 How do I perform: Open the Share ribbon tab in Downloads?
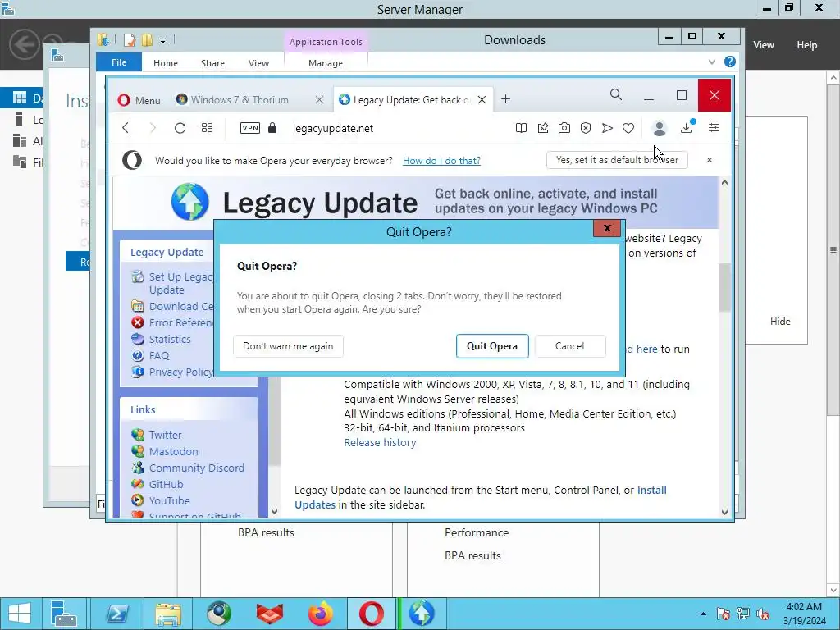point(212,63)
